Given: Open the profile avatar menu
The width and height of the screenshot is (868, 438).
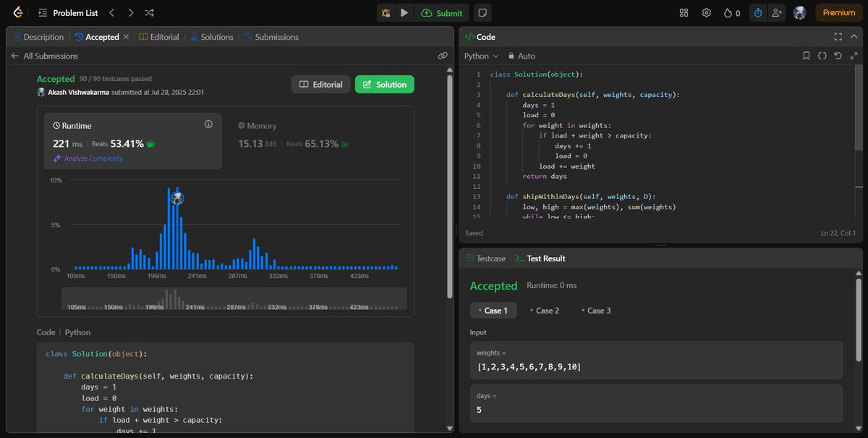Looking at the screenshot, I should 799,13.
